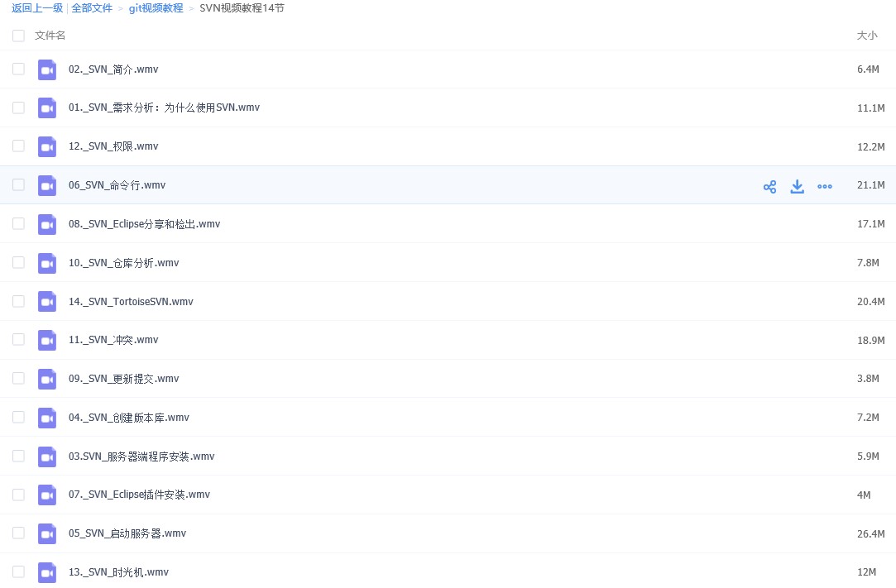
Task: Open file 03.SVN_服务器端程序安装.wmv
Action: (141, 457)
